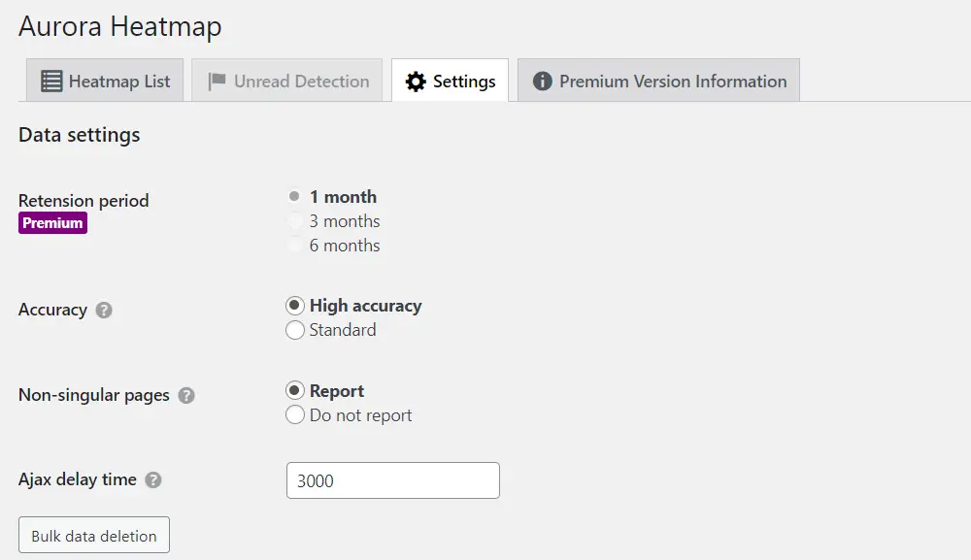Open the Heatmap List tab label

(x=119, y=82)
